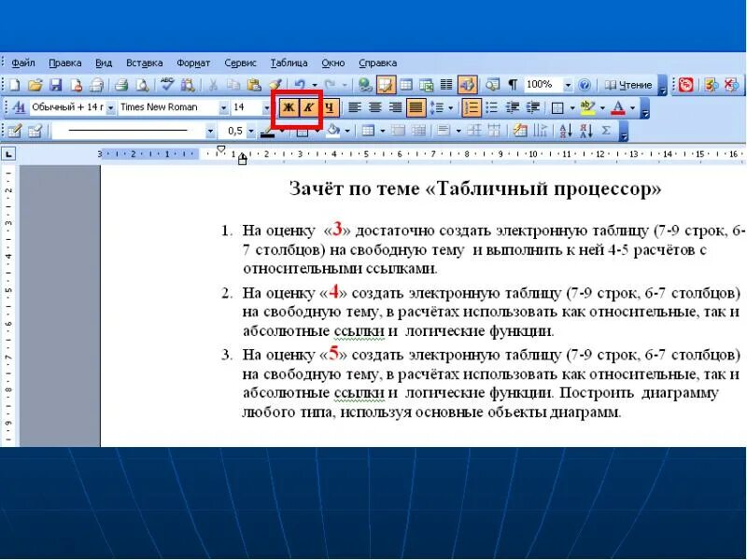Open the Вставка menu
Image resolution: width=747 pixels, height=560 pixels.
click(x=145, y=63)
